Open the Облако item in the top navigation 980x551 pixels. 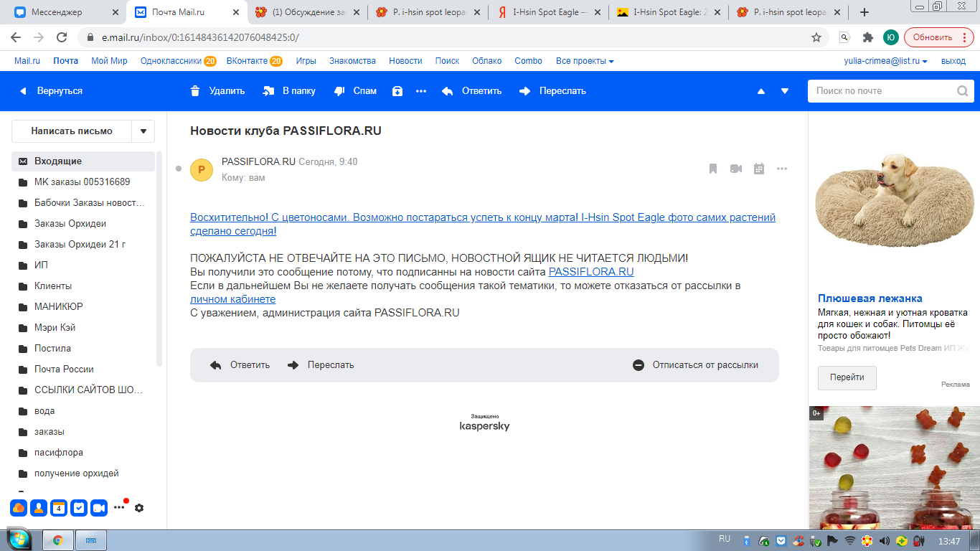click(x=486, y=61)
